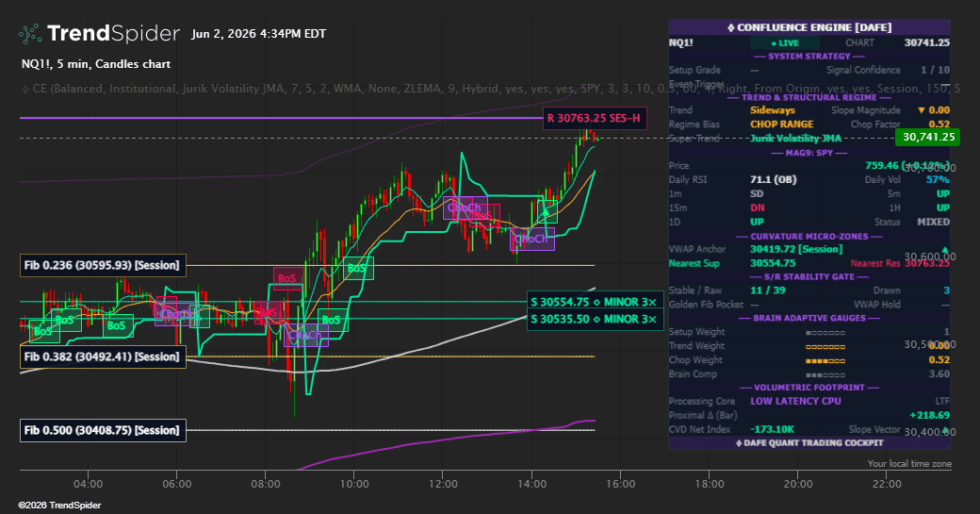Click the Daily RSI 71.1 (OB) value
This screenshot has height=514, width=980.
(x=773, y=180)
